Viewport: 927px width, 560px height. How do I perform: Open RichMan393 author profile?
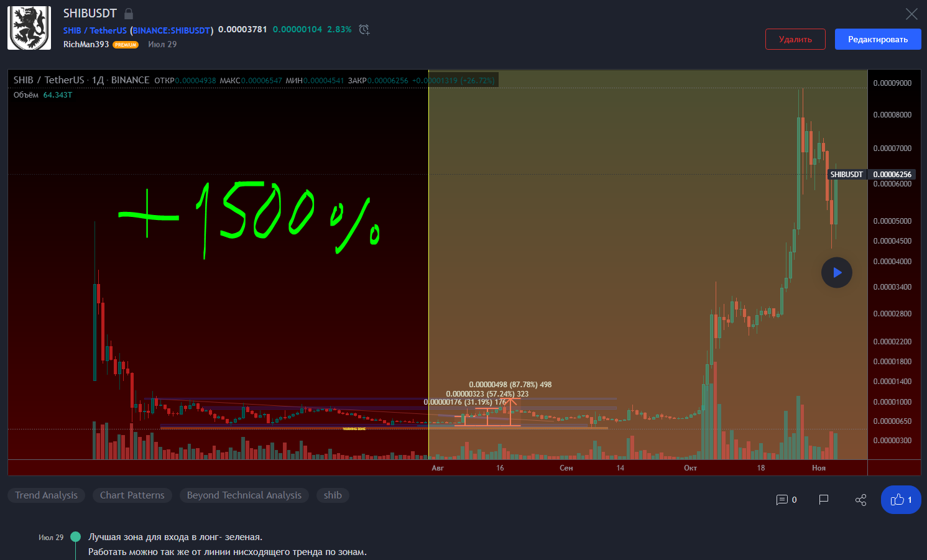click(86, 45)
